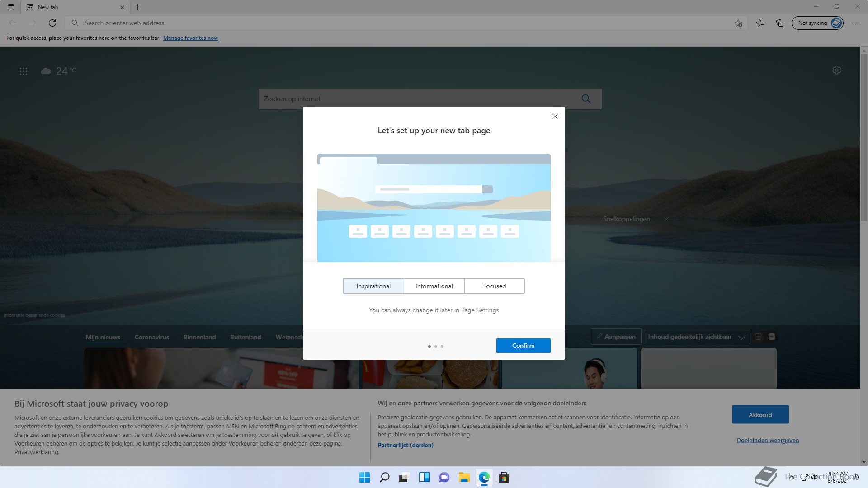Expand the Snelkoppelingen chevron
Viewport: 868px width, 488px height.
[x=666, y=219]
